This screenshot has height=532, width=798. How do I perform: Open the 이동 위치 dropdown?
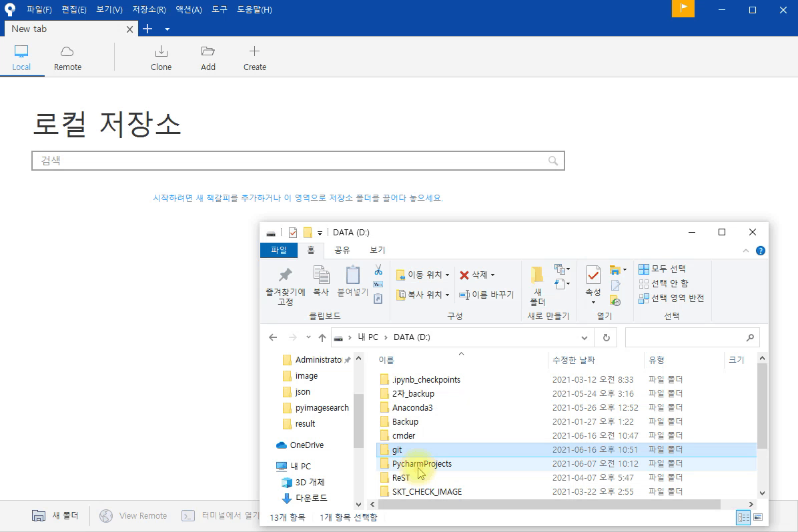423,275
